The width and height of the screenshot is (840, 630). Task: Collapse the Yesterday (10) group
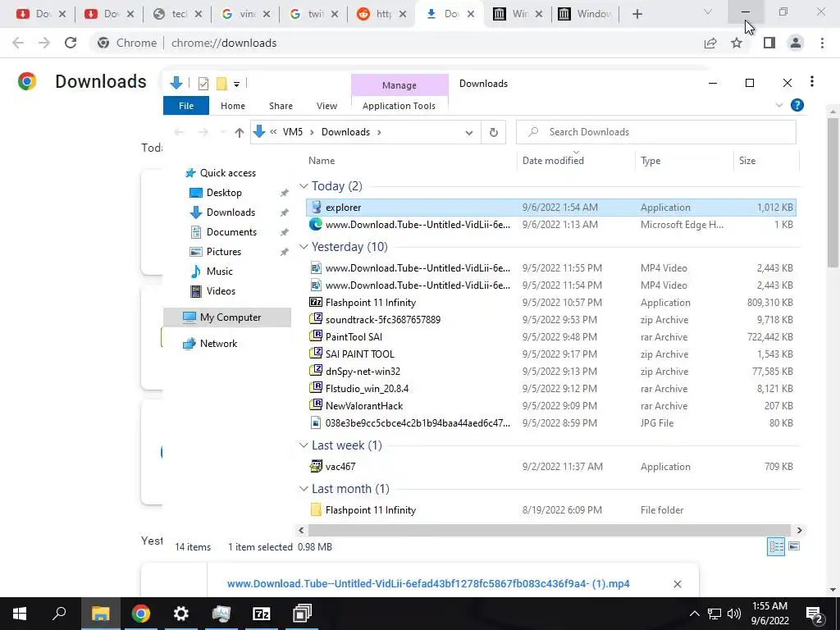pyautogui.click(x=304, y=246)
